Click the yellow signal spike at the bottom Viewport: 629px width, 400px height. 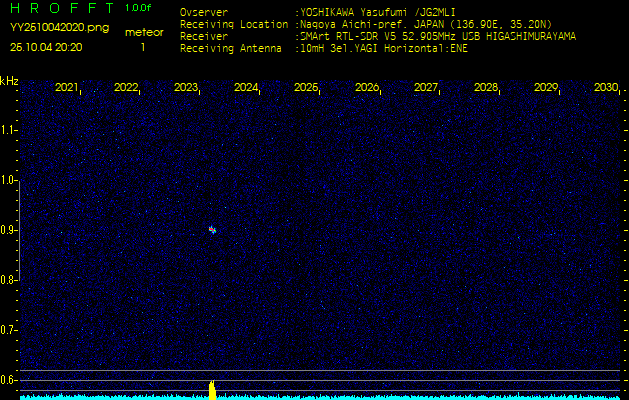[x=212, y=389]
